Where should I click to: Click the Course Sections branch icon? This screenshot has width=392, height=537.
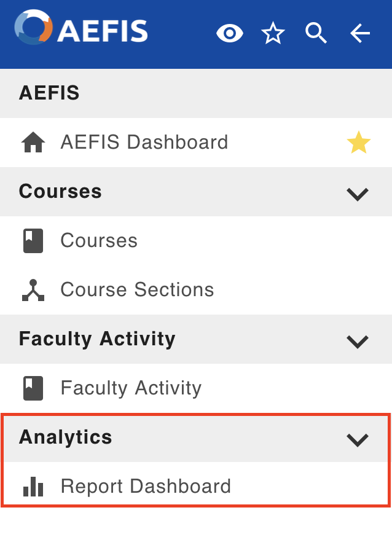click(x=33, y=290)
